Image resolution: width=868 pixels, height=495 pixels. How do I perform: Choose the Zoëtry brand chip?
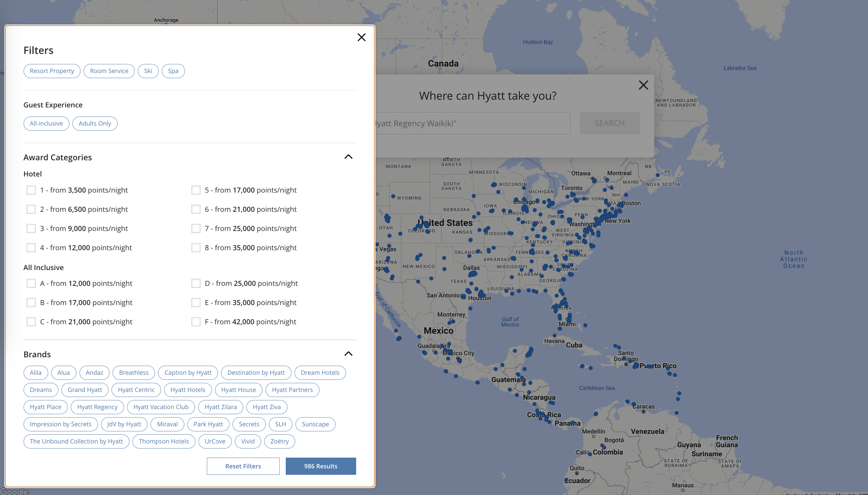click(279, 441)
